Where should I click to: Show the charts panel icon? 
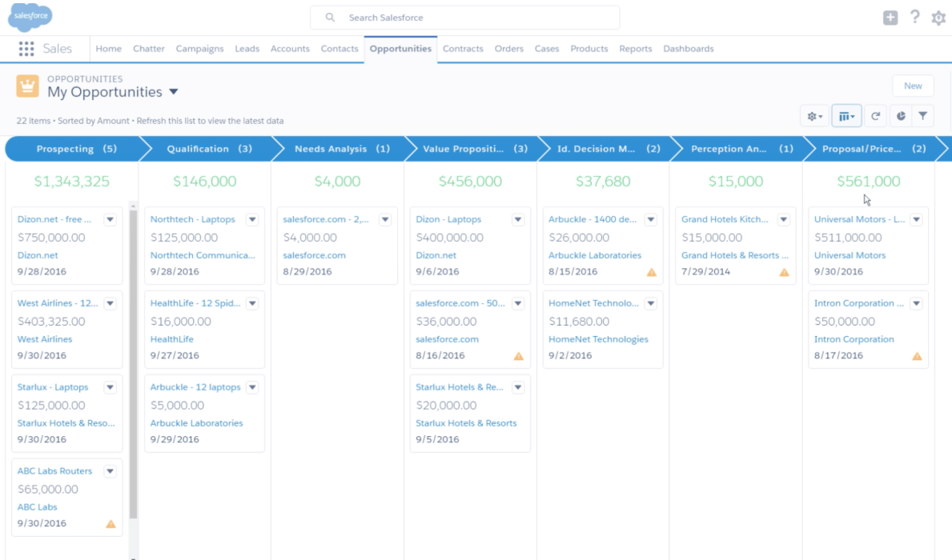click(x=901, y=116)
